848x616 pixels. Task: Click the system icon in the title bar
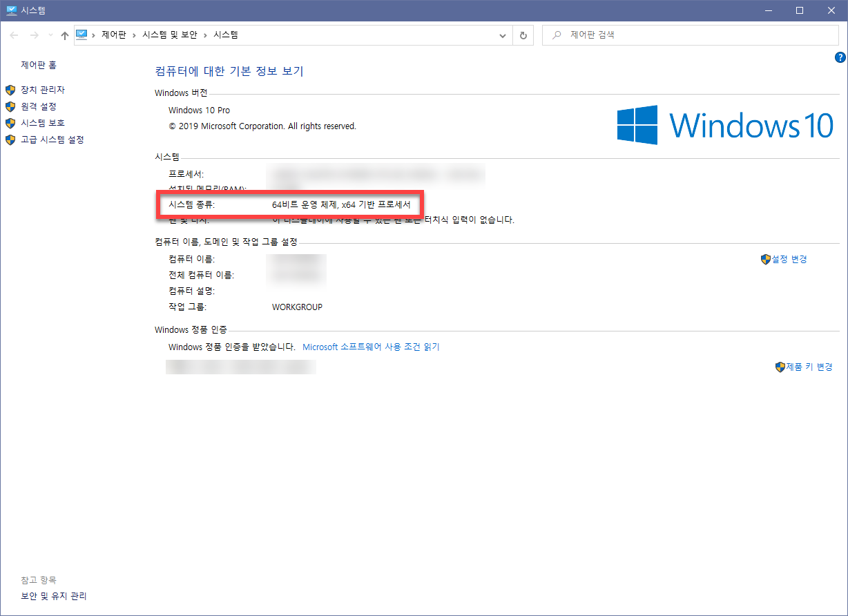12,10
